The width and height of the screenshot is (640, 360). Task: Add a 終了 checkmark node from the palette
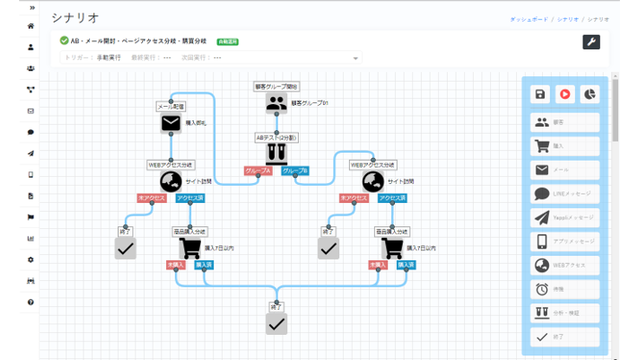pos(565,337)
